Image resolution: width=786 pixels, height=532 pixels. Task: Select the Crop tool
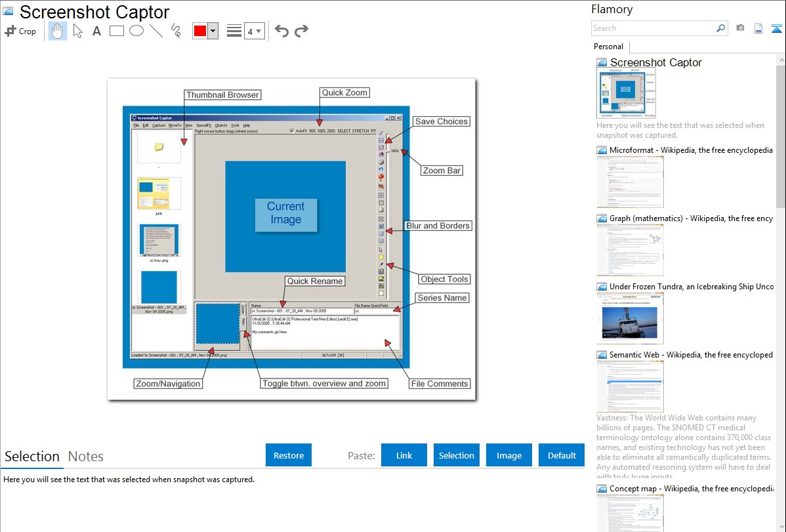click(20, 31)
